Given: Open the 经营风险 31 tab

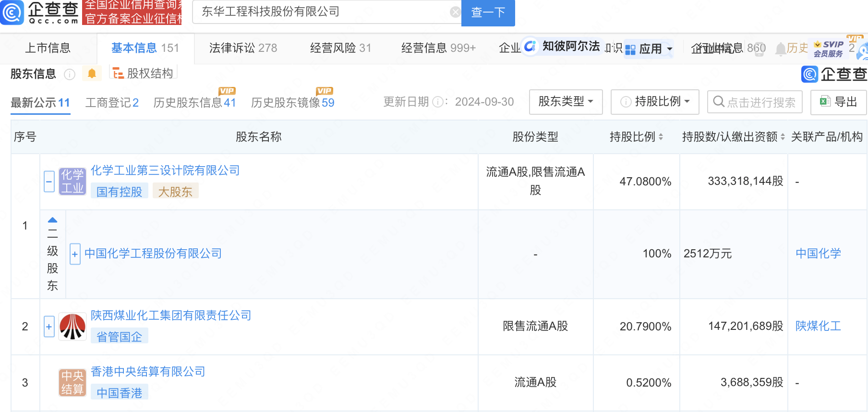Looking at the screenshot, I should (340, 48).
